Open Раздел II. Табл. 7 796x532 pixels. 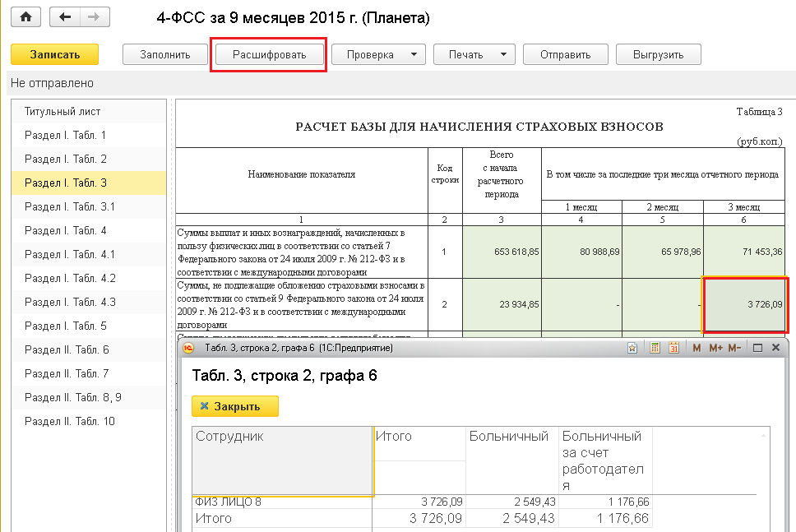point(89,373)
